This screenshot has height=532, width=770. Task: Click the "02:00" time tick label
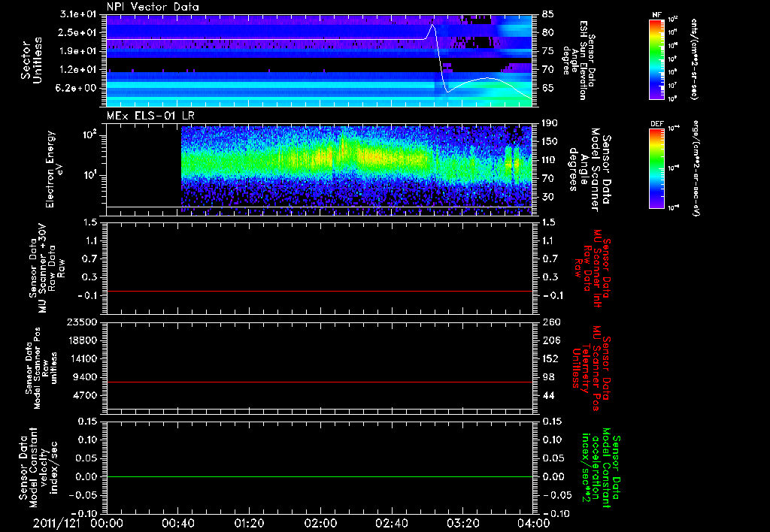(320, 523)
